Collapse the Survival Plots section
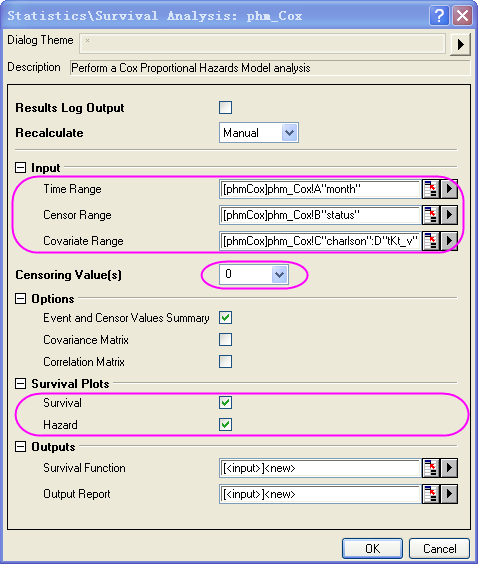Screen dimensions: 478x564 pos(21,383)
